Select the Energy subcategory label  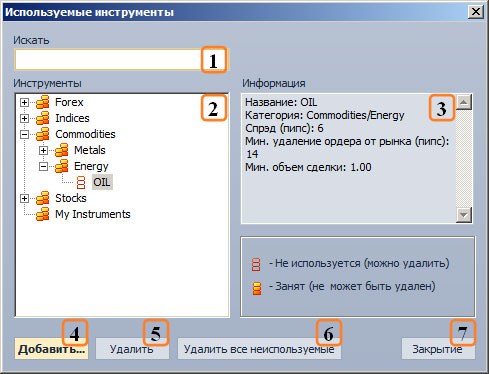click(91, 166)
